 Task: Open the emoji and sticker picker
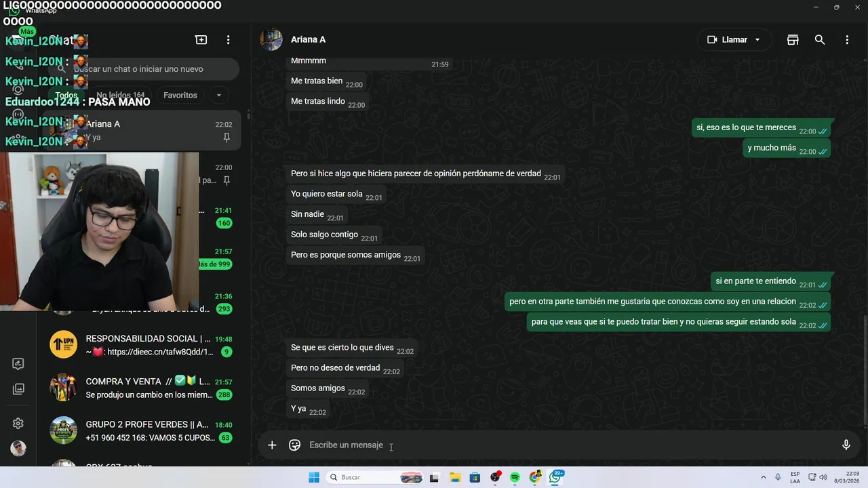(295, 445)
